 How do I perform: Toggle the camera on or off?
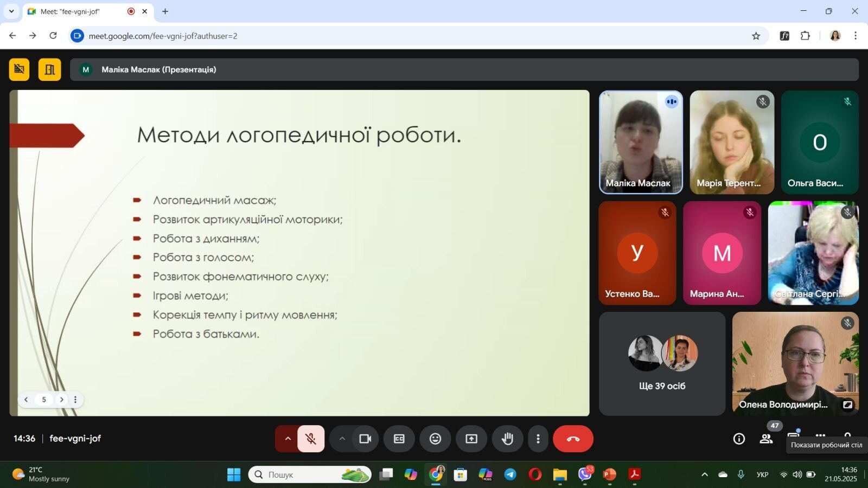(365, 439)
